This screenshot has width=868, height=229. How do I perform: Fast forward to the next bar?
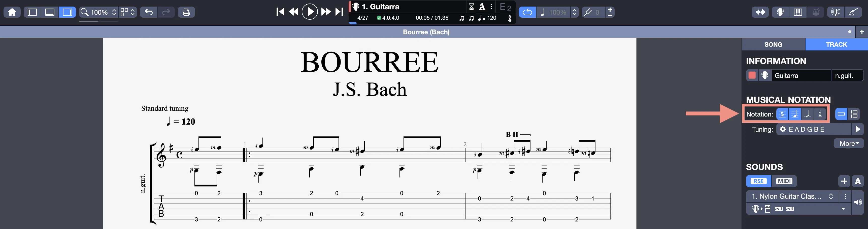tap(326, 12)
